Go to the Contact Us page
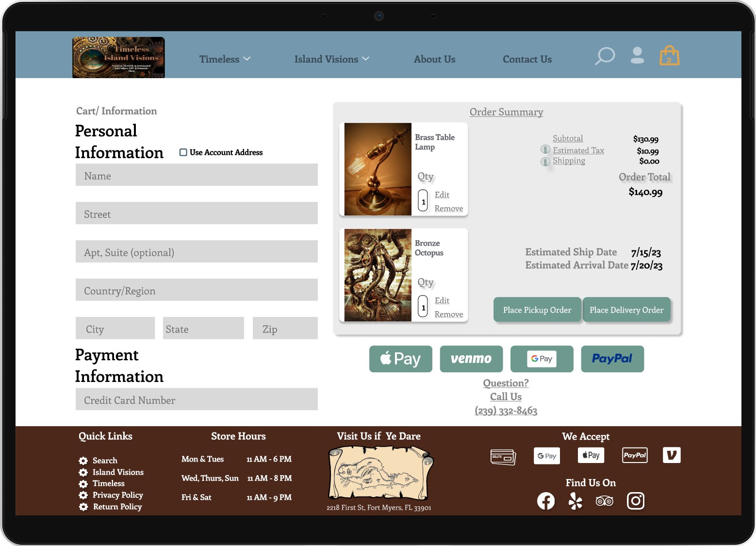This screenshot has width=756, height=546. tap(527, 59)
